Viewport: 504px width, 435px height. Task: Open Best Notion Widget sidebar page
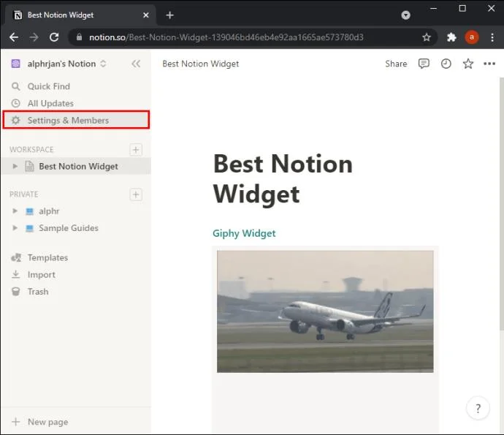point(76,167)
